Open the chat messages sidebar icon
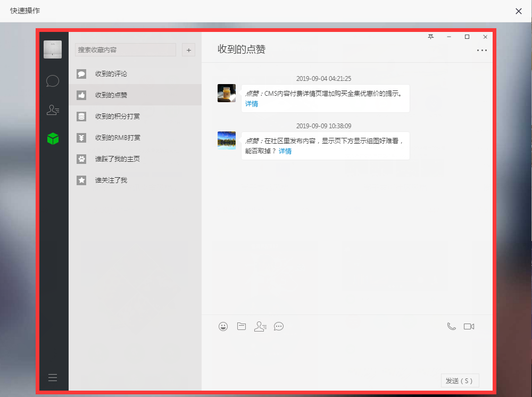Image resolution: width=532 pixels, height=397 pixels. tap(53, 81)
